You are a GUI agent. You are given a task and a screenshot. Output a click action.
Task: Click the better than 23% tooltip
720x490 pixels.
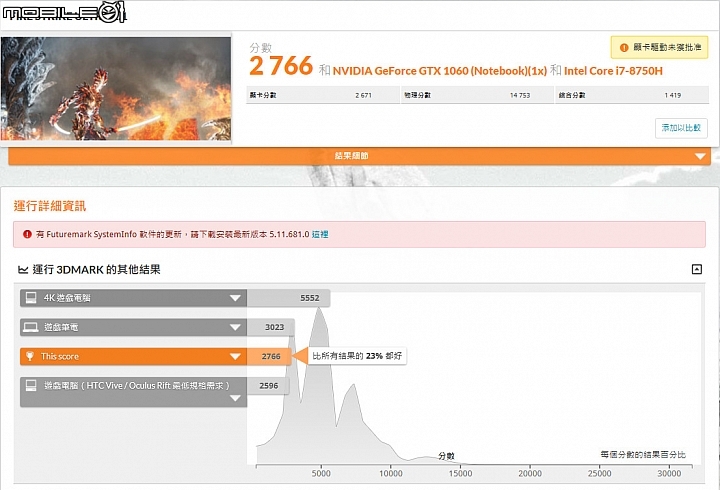click(357, 356)
